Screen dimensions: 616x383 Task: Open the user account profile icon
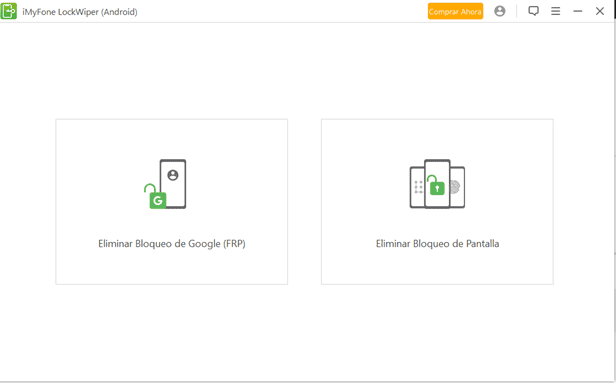pyautogui.click(x=500, y=11)
